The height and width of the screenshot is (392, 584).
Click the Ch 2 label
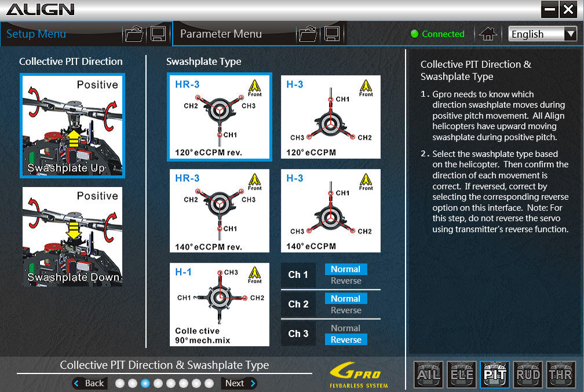coord(298,304)
